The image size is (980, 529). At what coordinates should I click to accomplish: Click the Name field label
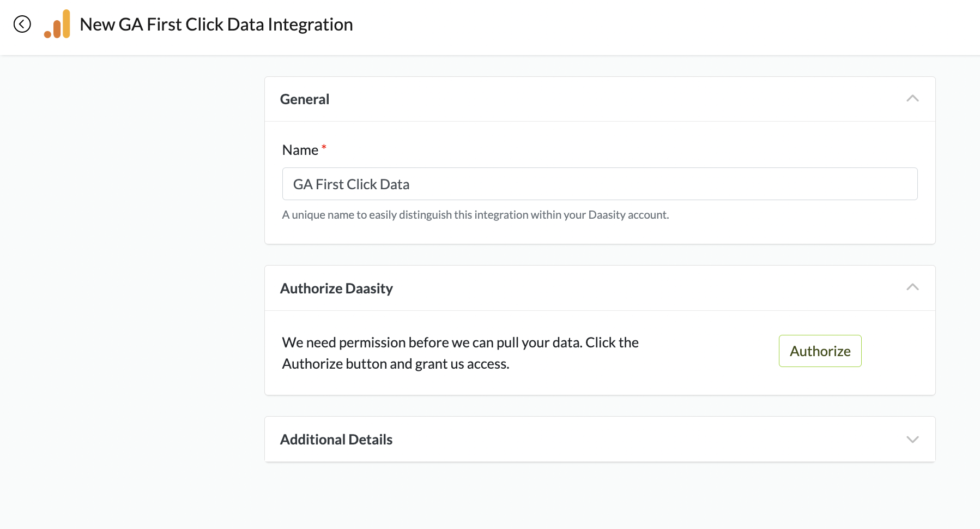pyautogui.click(x=300, y=150)
